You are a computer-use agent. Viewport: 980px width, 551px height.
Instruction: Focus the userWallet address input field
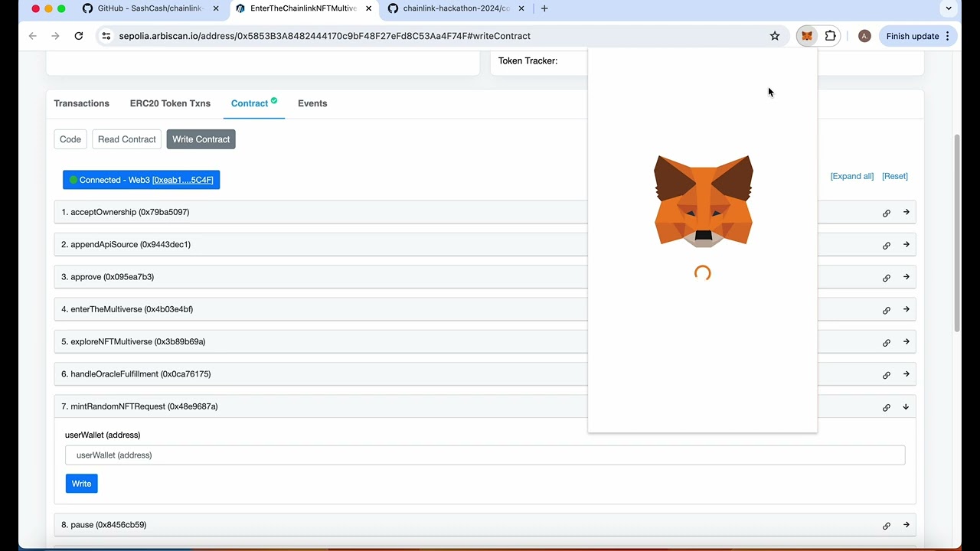[x=485, y=455]
